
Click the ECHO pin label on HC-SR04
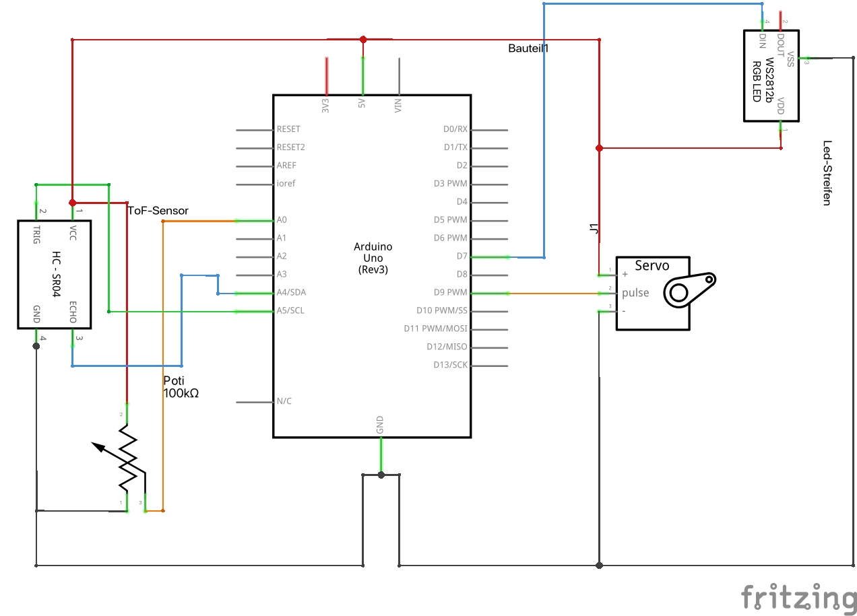click(73, 312)
